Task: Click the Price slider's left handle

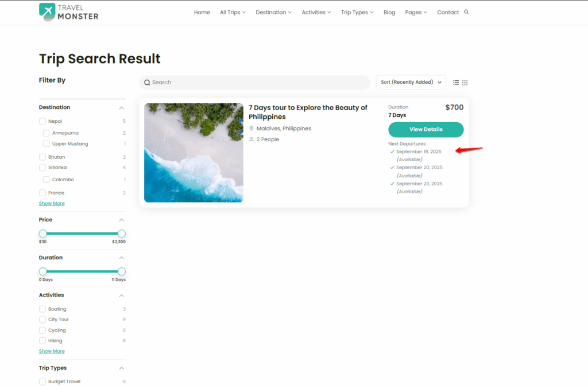Action: [x=43, y=233]
